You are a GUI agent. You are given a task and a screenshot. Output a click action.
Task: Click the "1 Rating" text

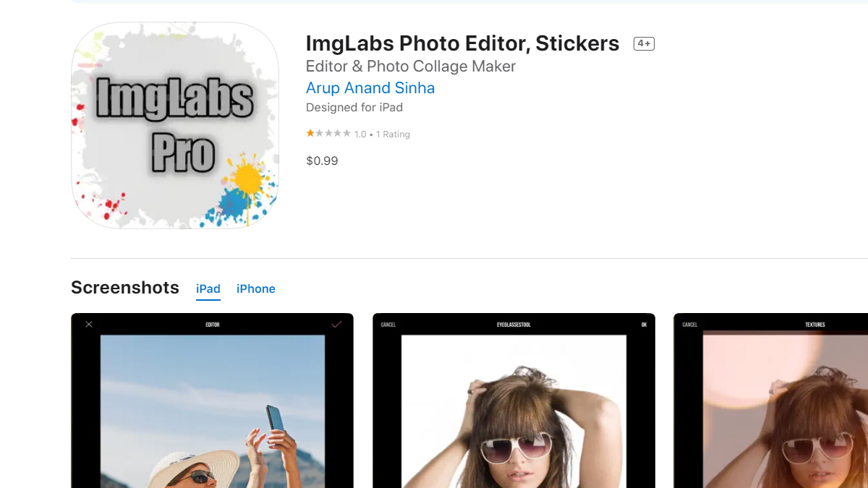393,134
